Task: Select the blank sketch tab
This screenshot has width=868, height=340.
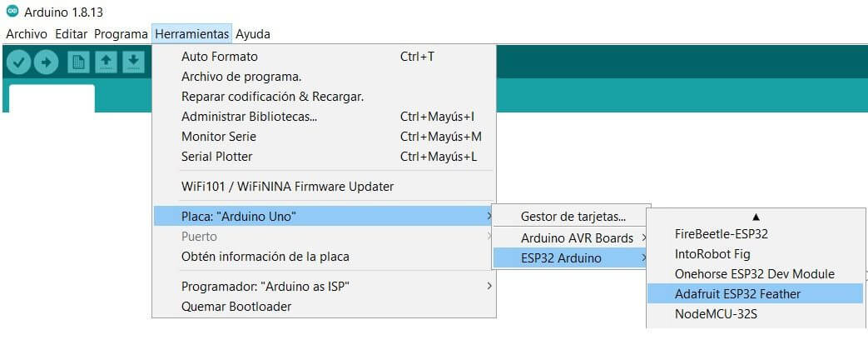Action: [x=52, y=98]
